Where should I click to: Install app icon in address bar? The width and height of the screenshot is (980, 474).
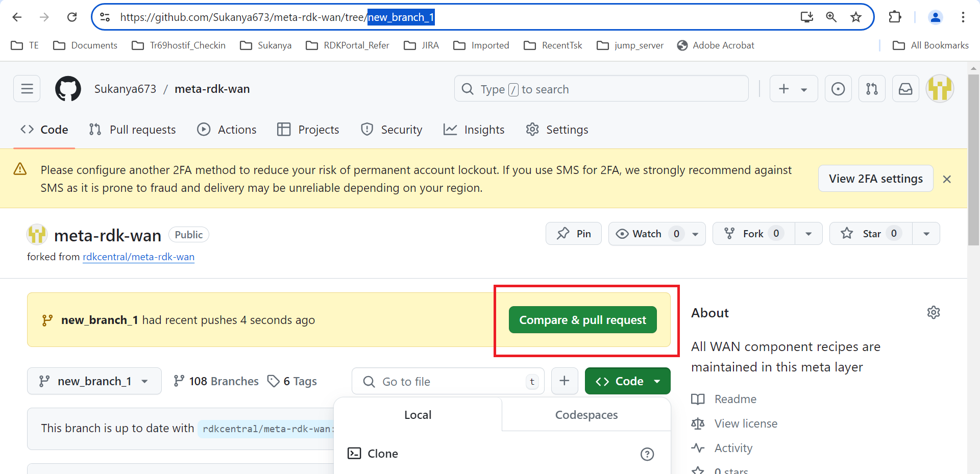point(806,17)
